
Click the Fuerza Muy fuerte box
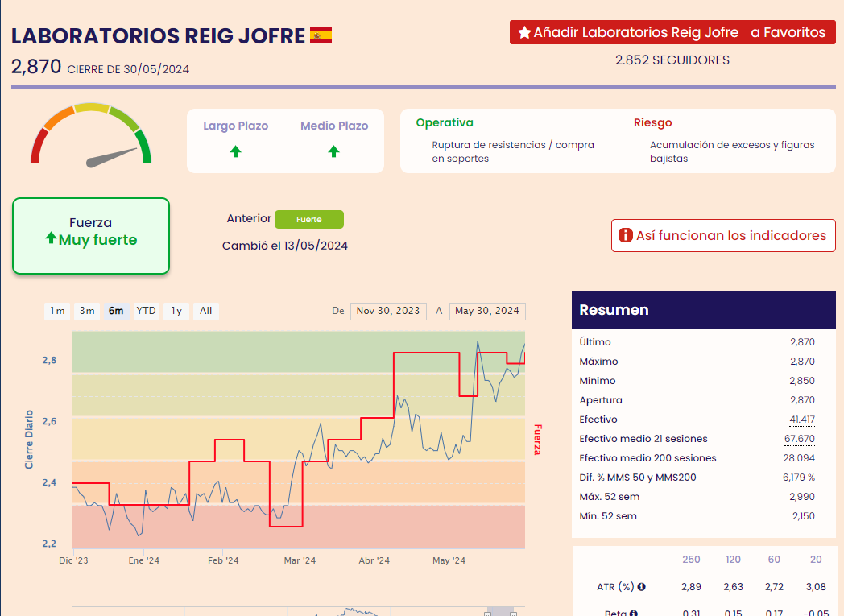pyautogui.click(x=91, y=236)
